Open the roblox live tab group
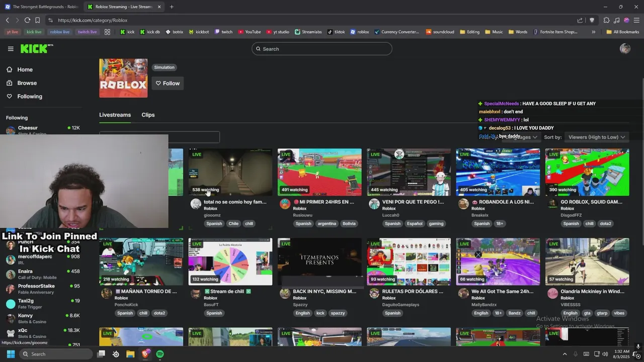Viewport: 644px width, 362px height. 60,32
